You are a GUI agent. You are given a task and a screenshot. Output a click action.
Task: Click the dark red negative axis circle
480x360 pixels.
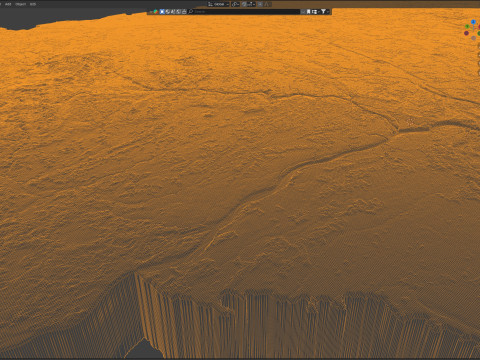466,33
